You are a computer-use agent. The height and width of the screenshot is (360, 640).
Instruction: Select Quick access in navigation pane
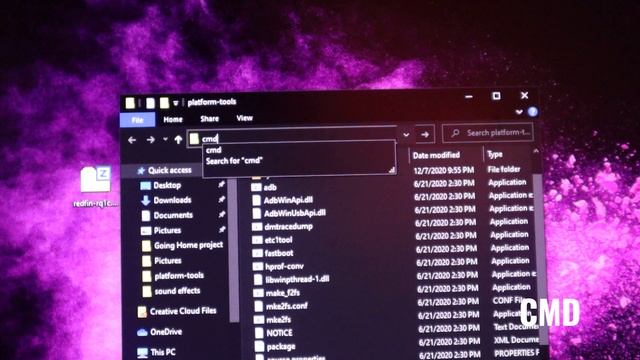(x=169, y=171)
